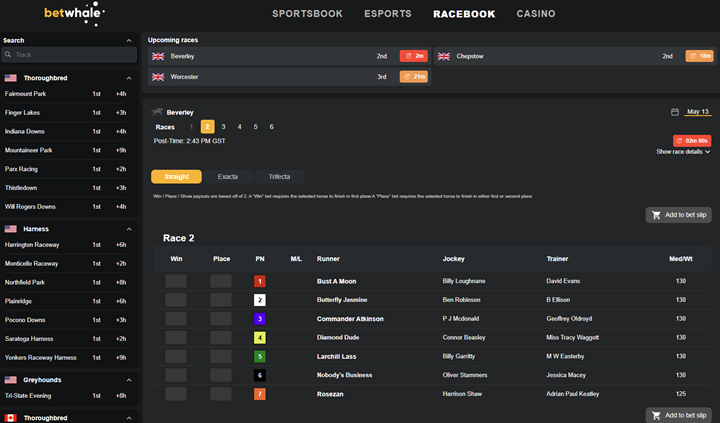Image resolution: width=720 pixels, height=423 pixels.
Task: Select race number 6
Action: coord(271,127)
